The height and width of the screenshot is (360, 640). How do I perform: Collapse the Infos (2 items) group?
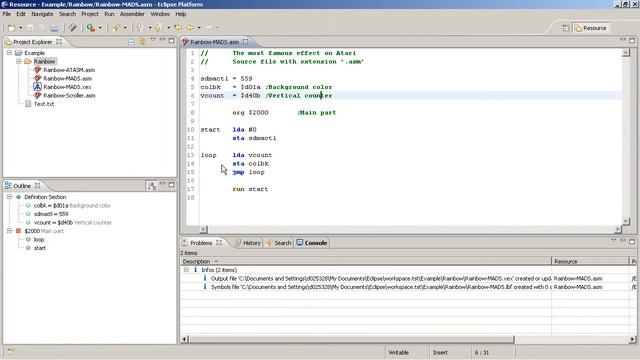pos(186,270)
